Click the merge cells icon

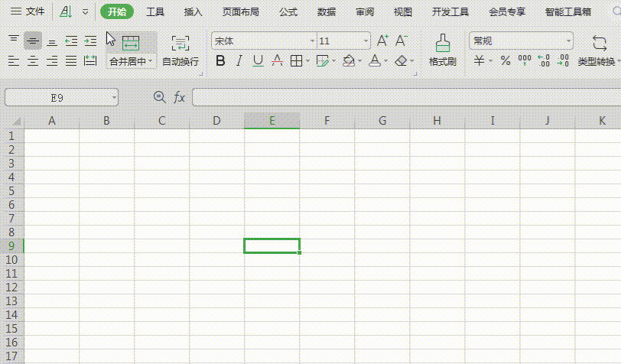tap(131, 43)
